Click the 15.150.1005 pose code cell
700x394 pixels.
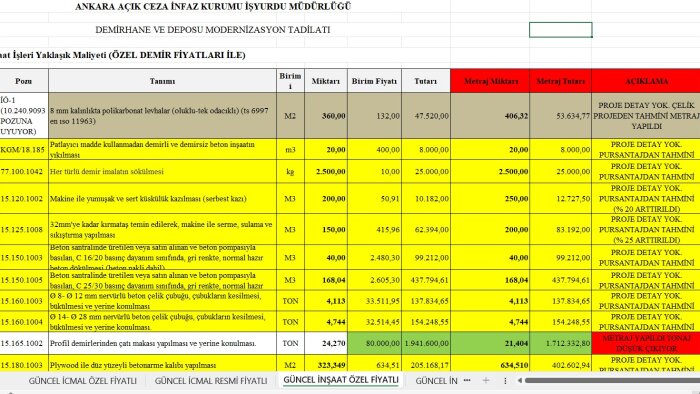[24, 280]
